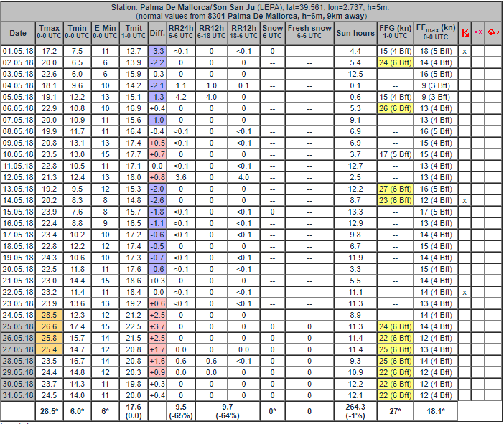Click the red thunderstorm icon column header

click(x=465, y=33)
